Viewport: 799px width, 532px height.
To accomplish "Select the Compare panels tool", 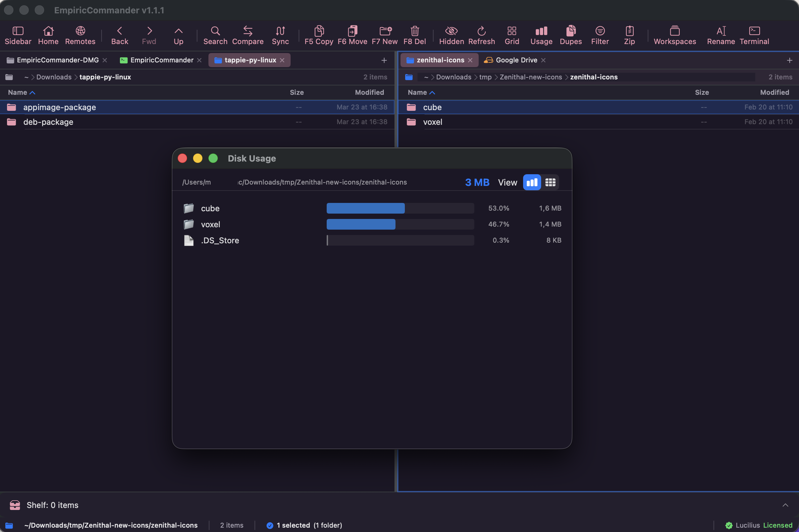I will (248, 35).
